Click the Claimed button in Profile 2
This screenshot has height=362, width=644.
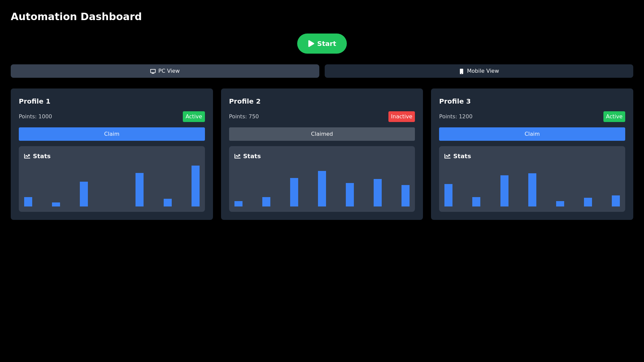coord(322,134)
